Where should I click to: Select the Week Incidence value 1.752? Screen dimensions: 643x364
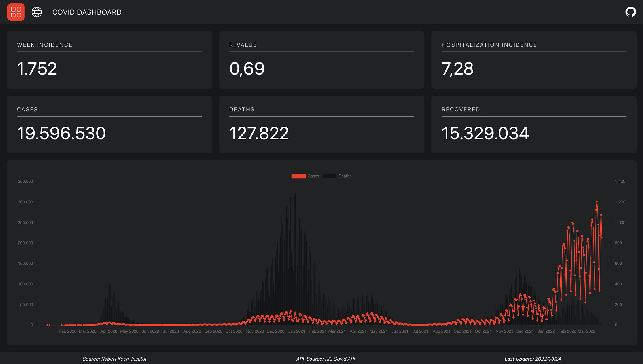[37, 69]
